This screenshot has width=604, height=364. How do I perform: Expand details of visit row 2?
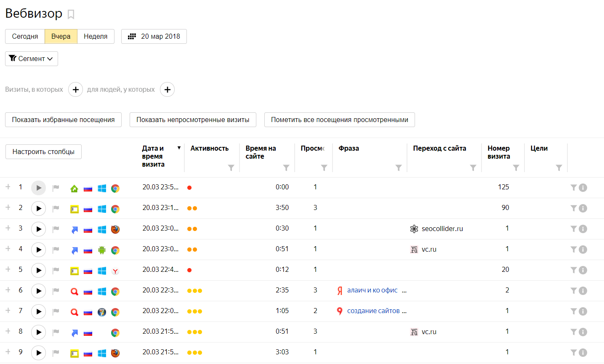8,207
